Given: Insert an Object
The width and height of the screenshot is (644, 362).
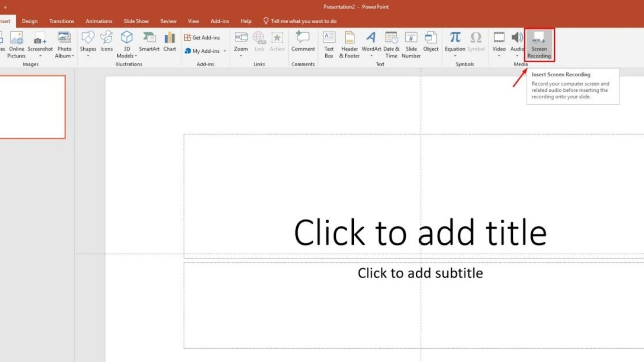Looking at the screenshot, I should coord(431,42).
